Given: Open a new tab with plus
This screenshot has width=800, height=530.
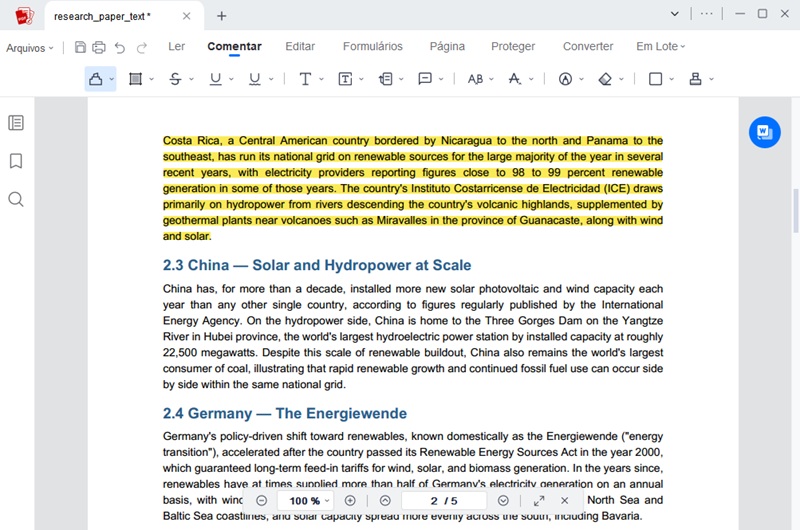Looking at the screenshot, I should tap(221, 16).
